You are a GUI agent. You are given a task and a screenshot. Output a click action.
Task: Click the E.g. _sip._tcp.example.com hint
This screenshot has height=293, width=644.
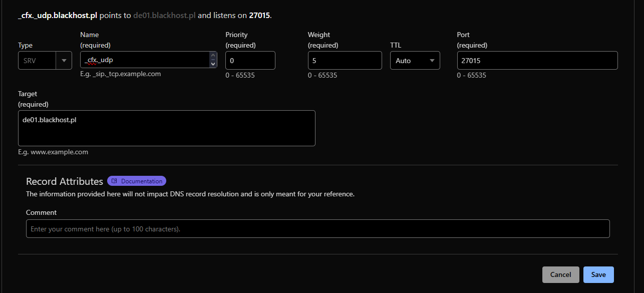[x=121, y=74]
